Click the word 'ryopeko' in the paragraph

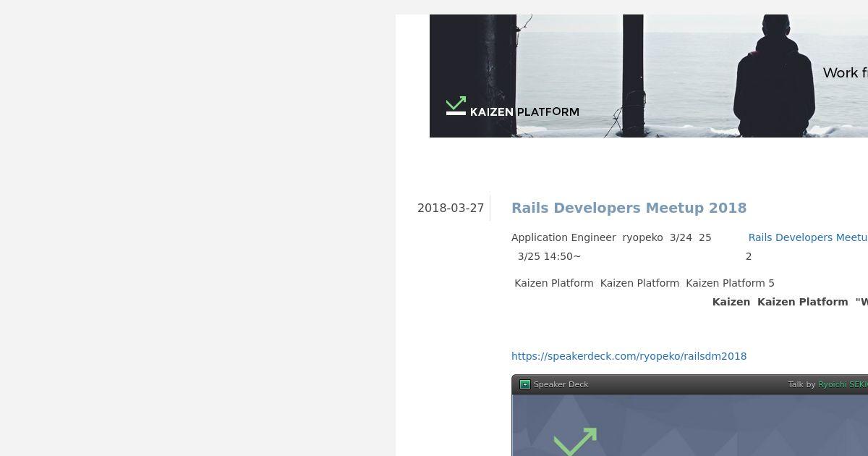pyautogui.click(x=642, y=237)
